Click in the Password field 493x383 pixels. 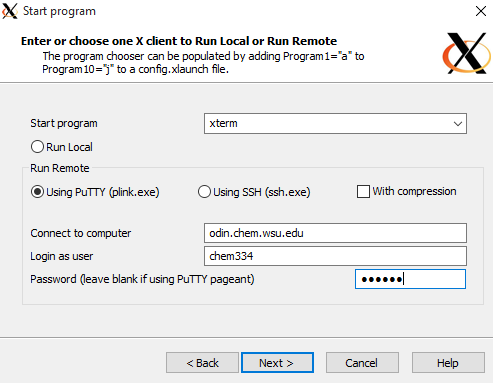point(410,279)
